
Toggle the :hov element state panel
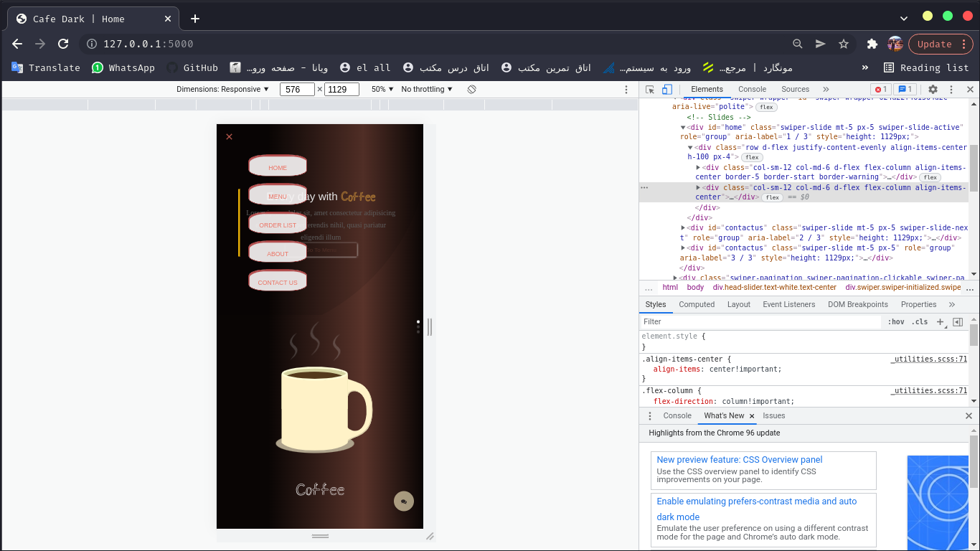click(896, 322)
